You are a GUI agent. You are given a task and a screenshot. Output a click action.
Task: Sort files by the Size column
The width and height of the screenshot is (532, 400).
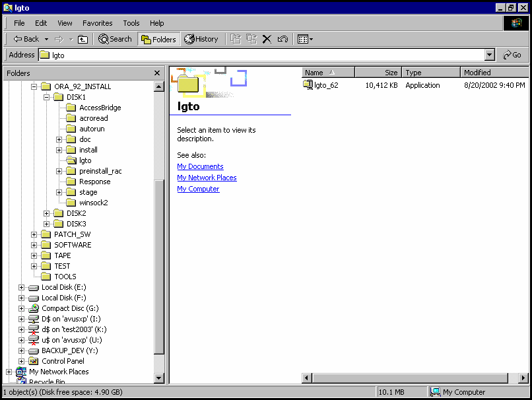[378, 73]
